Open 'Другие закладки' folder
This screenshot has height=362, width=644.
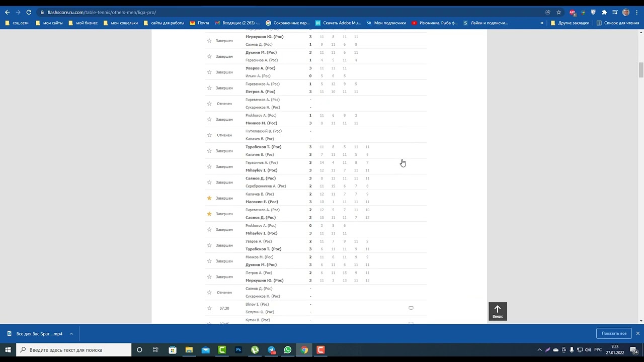tap(570, 23)
